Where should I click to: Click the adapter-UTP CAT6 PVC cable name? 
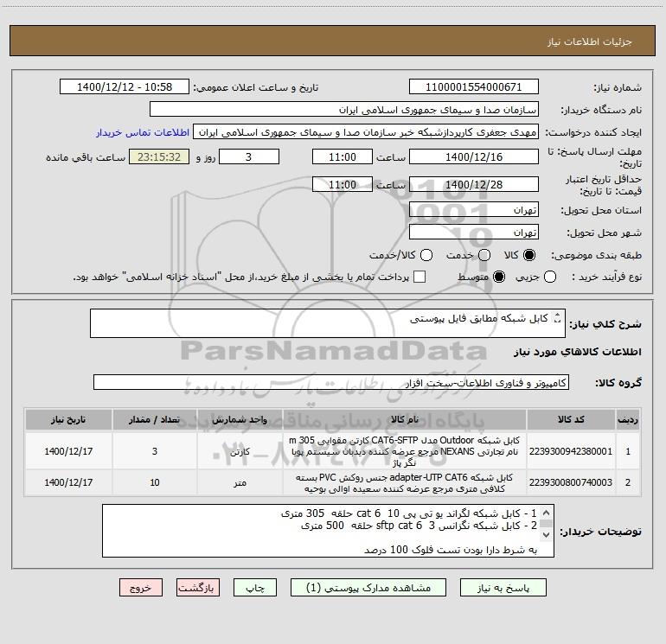[x=404, y=483]
